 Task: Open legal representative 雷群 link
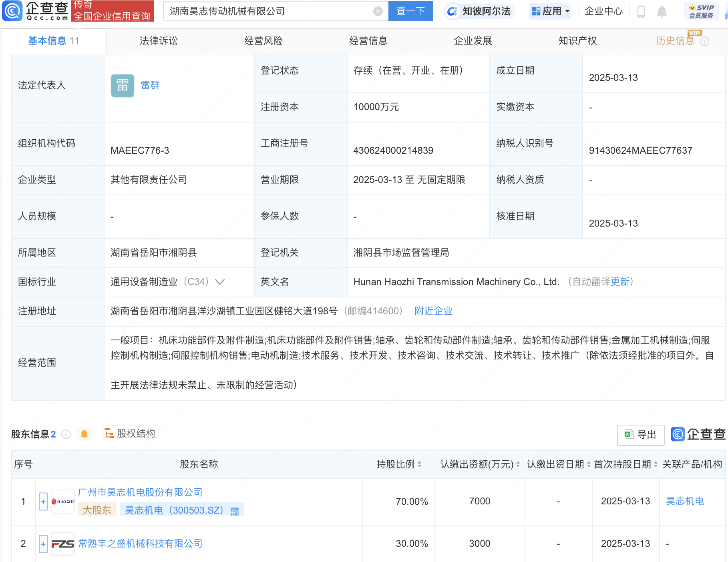150,85
